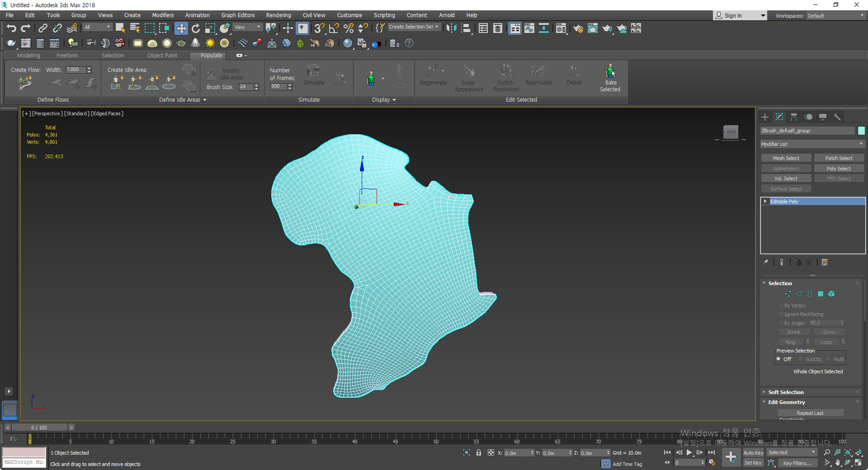This screenshot has width=868, height=470.
Task: Toggle the Selection Lock padlock icon
Action: pyautogui.click(x=478, y=452)
